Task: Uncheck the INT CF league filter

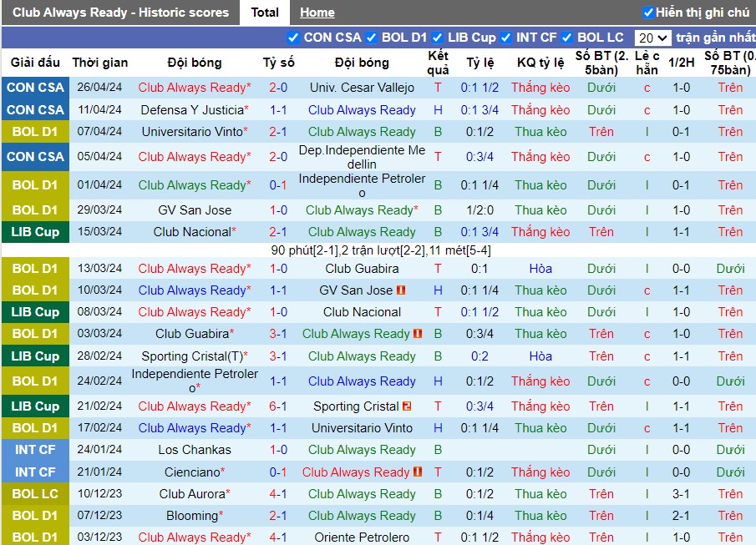Action: [505, 38]
